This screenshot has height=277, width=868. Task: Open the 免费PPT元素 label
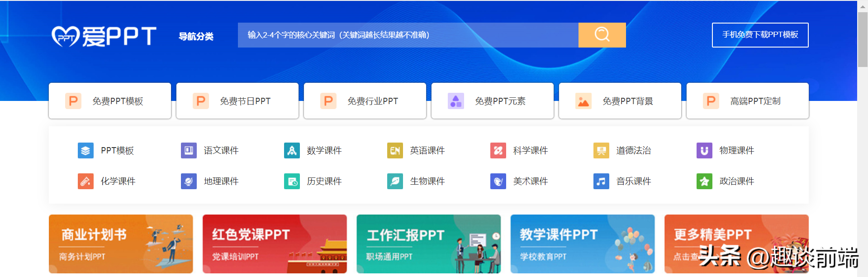[500, 101]
